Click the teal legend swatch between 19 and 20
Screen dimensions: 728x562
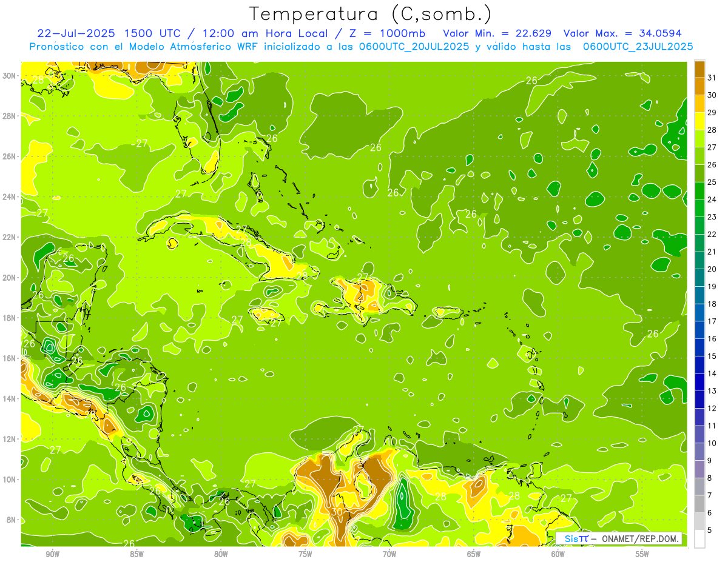699,278
